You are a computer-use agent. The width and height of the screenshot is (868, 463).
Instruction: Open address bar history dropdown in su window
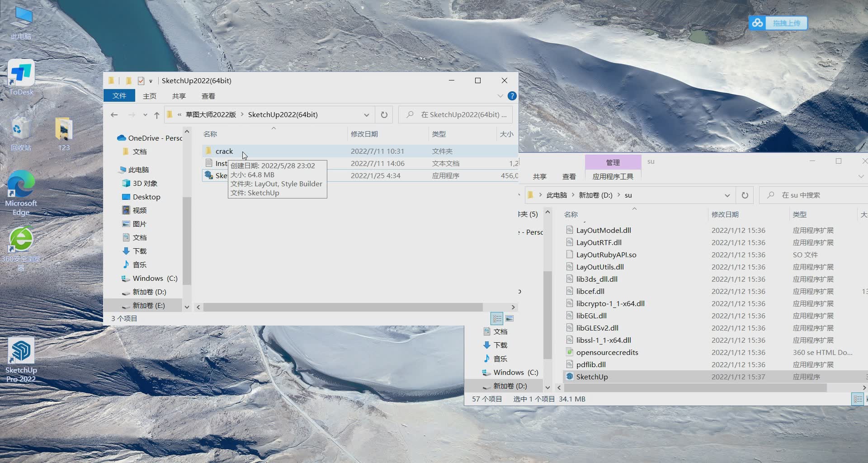pyautogui.click(x=727, y=195)
